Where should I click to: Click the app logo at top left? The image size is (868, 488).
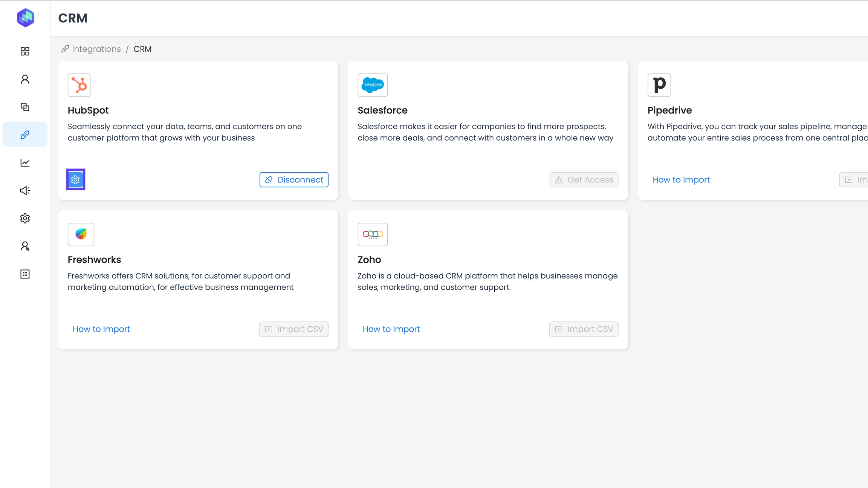pyautogui.click(x=26, y=18)
